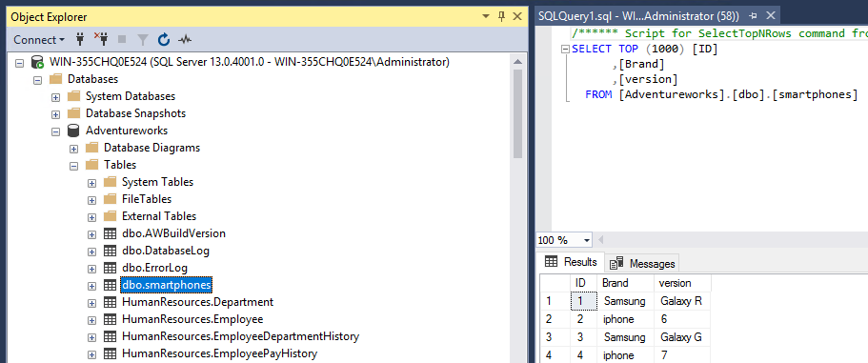The width and height of the screenshot is (868, 363).
Task: Open the Object Explorer window position dropdown
Action: pos(486,17)
